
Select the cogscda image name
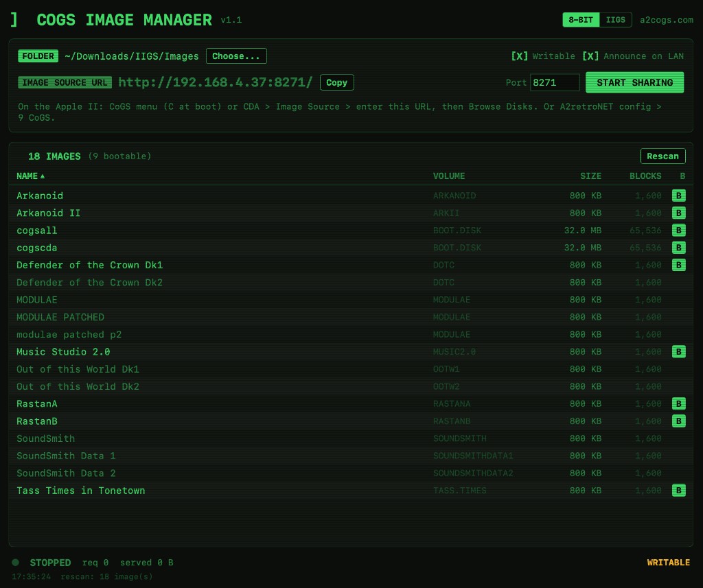[x=37, y=248]
